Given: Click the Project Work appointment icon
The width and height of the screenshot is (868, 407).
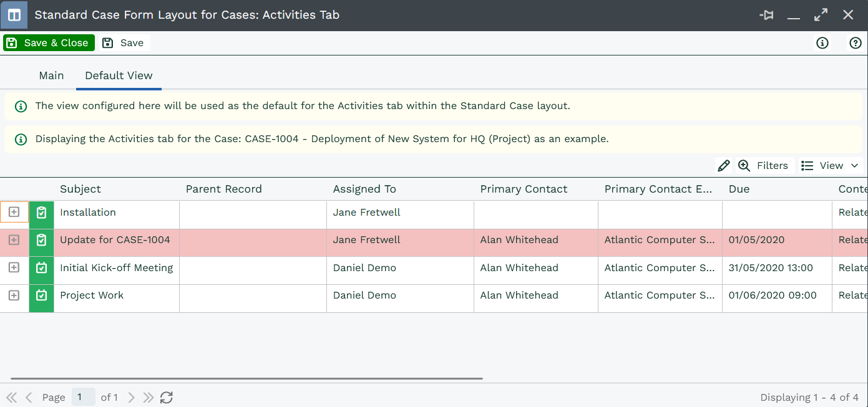Looking at the screenshot, I should click(42, 295).
